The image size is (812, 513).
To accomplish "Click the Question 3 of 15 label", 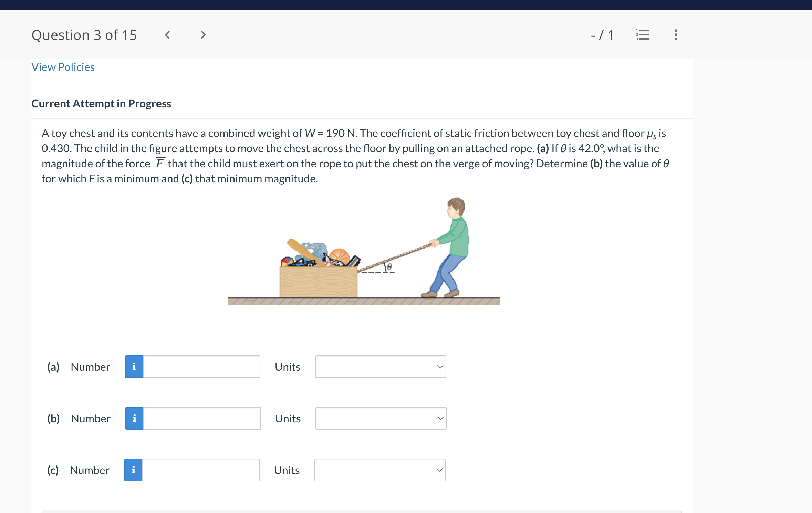I will 84,34.
